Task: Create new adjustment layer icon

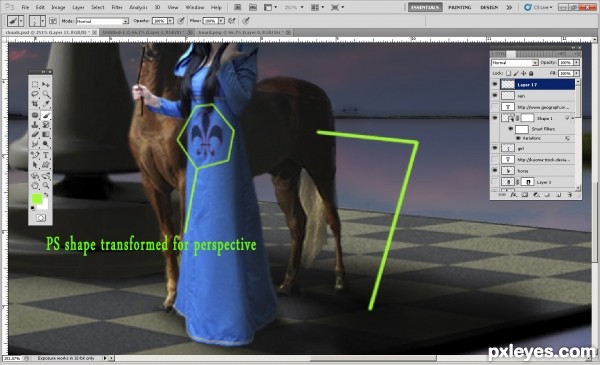Action: (x=536, y=195)
